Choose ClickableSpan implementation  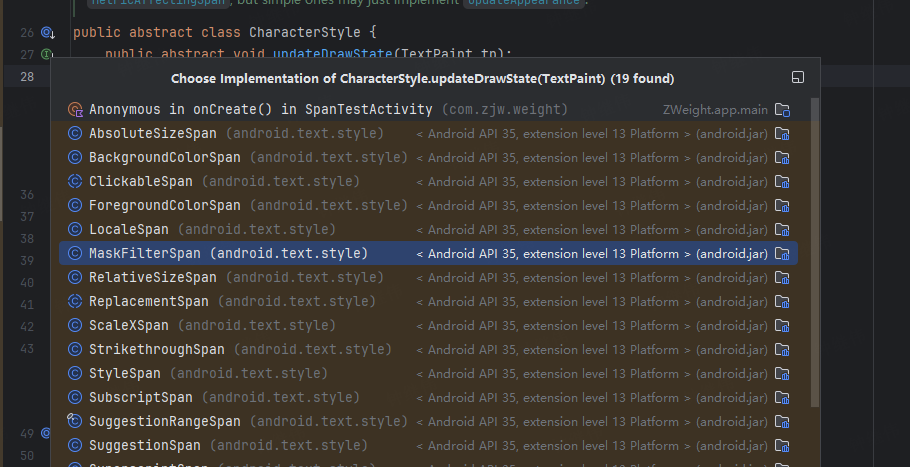(x=428, y=182)
